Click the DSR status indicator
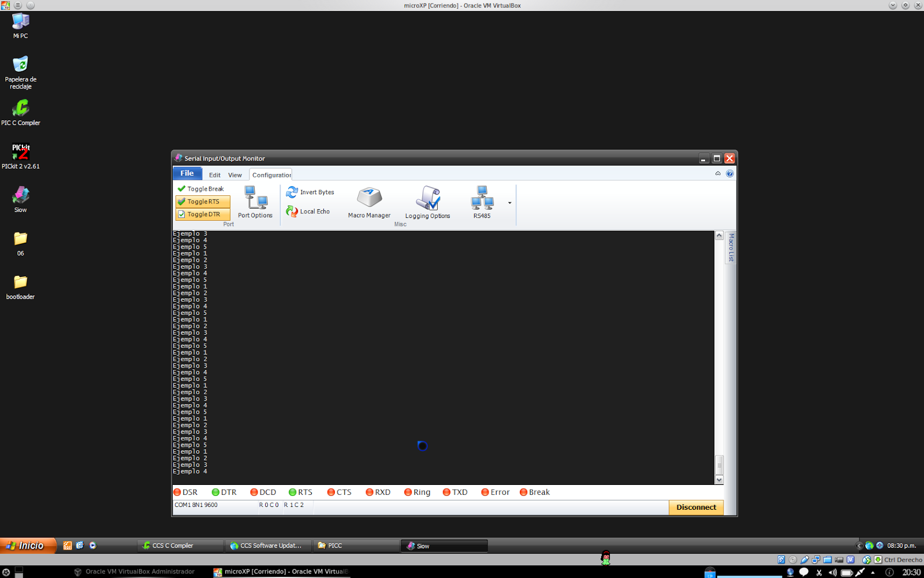Viewport: 924px width, 578px height. (185, 492)
